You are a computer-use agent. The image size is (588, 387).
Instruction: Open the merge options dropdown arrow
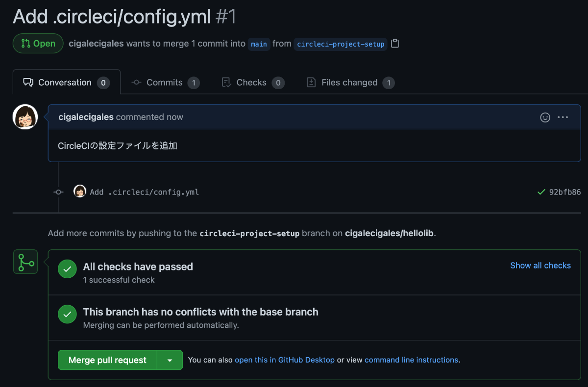pos(170,360)
